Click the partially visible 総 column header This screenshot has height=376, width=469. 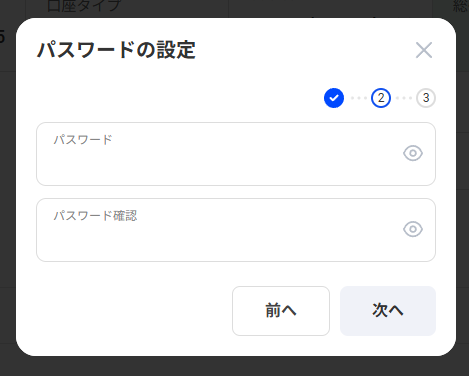pyautogui.click(x=461, y=6)
